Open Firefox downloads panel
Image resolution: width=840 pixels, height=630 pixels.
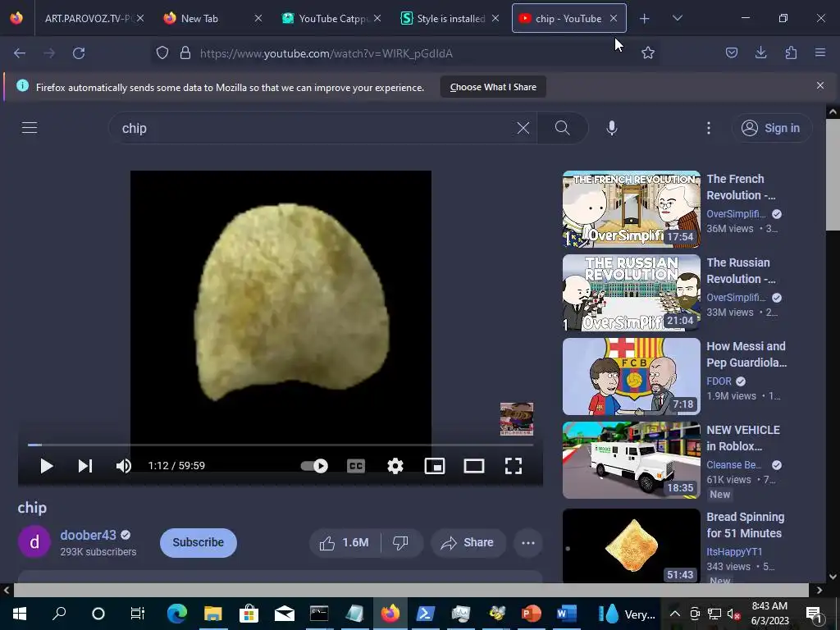[x=760, y=52]
